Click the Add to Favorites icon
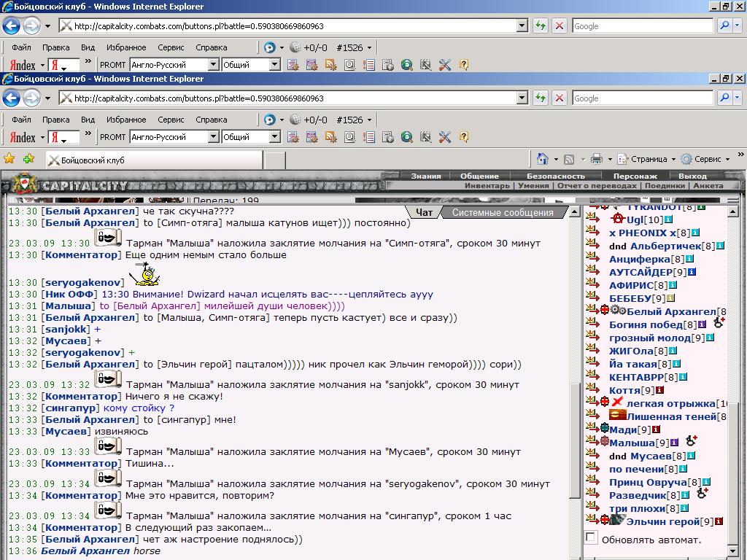 click(28, 158)
